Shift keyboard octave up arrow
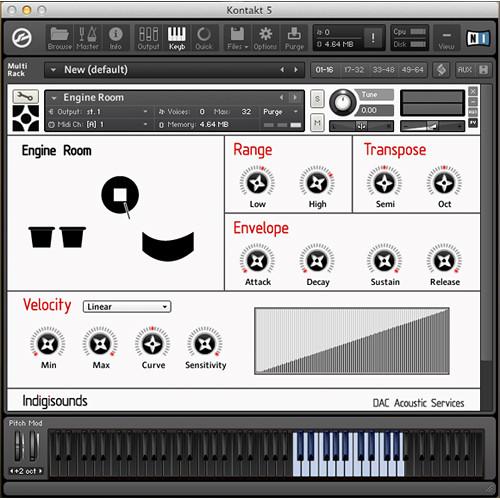This screenshot has height=500, width=500. tap(40, 471)
